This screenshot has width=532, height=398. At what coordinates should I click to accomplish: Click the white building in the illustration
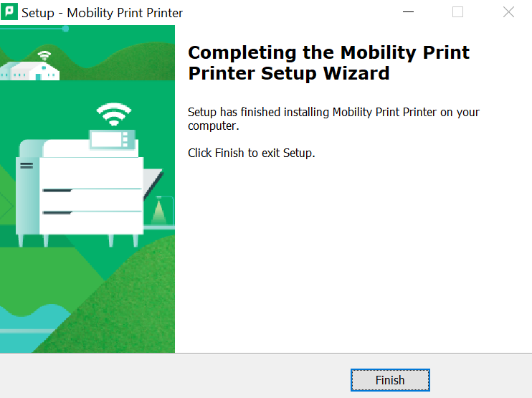30,71
